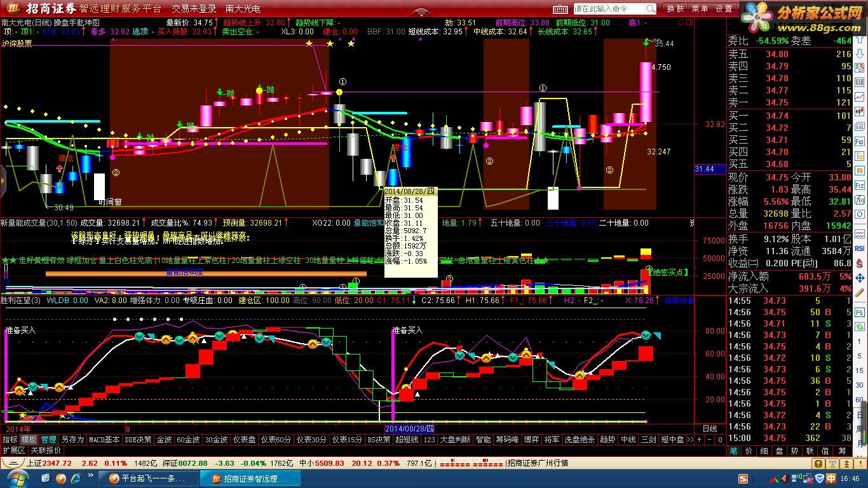Open the 设置 settings menu

coord(724,9)
